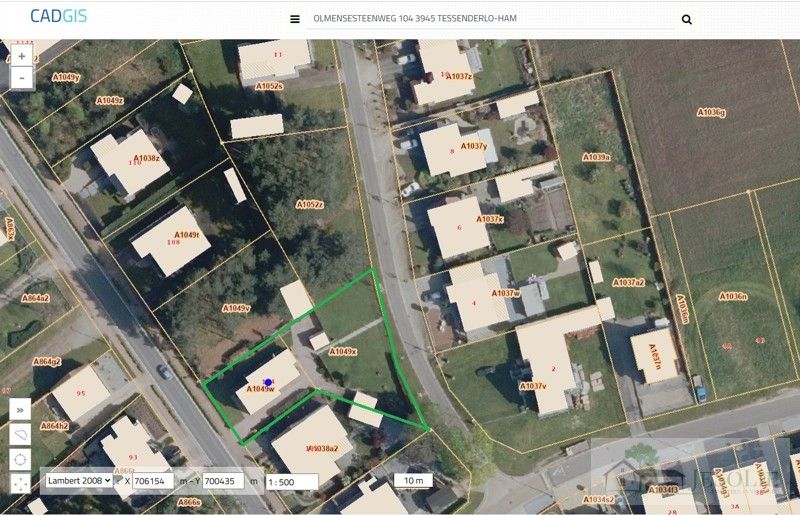Click the address search field

pos(490,19)
